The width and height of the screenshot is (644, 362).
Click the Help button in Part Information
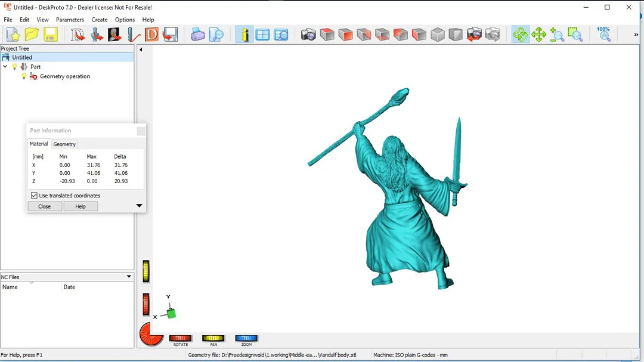click(80, 206)
